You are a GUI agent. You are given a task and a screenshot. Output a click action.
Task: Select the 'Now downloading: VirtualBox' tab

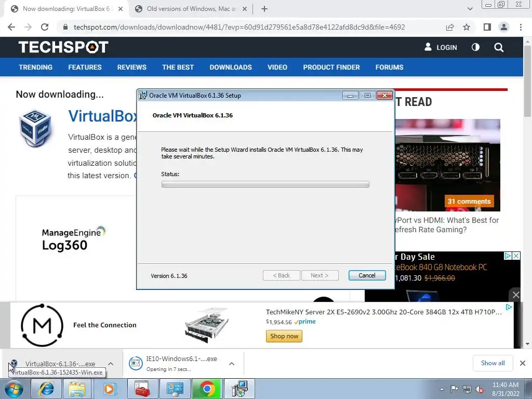point(66,9)
